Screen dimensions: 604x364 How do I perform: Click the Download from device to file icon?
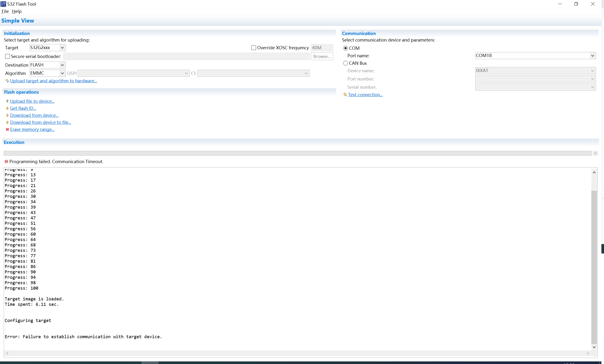[x=7, y=123]
